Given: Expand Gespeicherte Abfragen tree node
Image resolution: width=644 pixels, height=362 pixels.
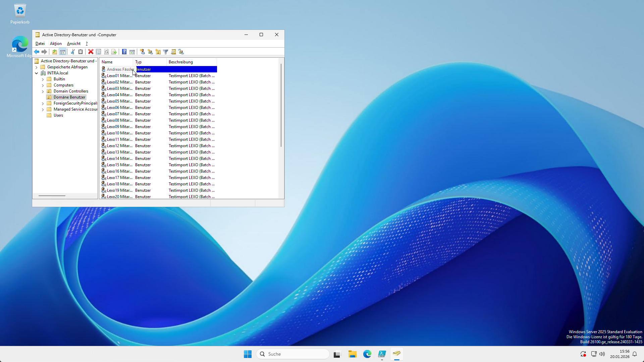Looking at the screenshot, I should click(37, 67).
